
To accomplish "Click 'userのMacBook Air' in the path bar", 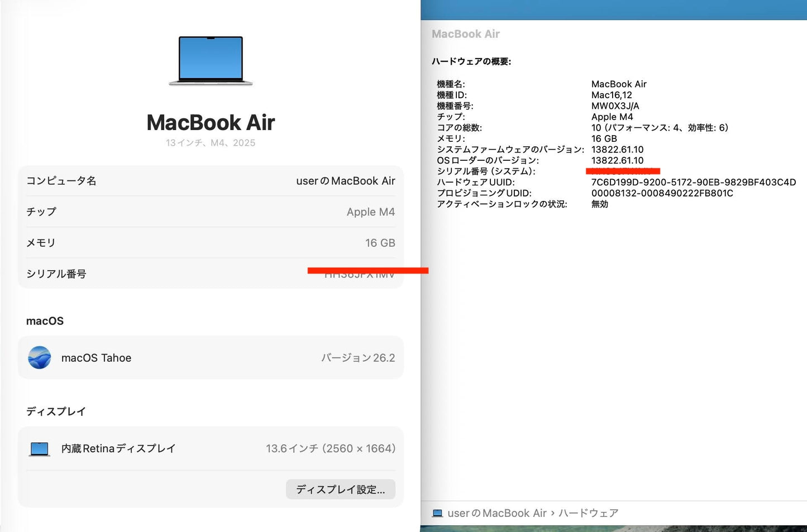I will point(497,513).
